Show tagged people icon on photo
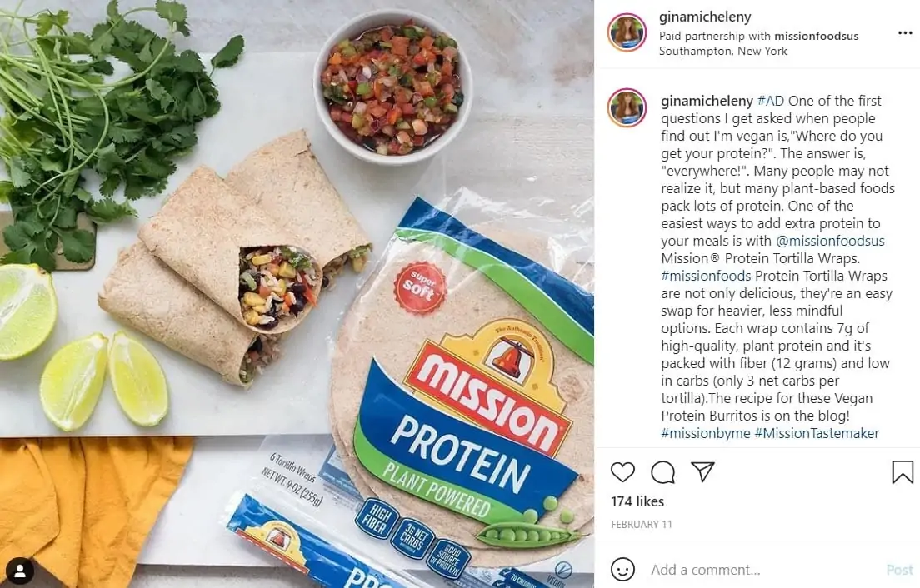Image resolution: width=920 pixels, height=588 pixels. [19, 571]
